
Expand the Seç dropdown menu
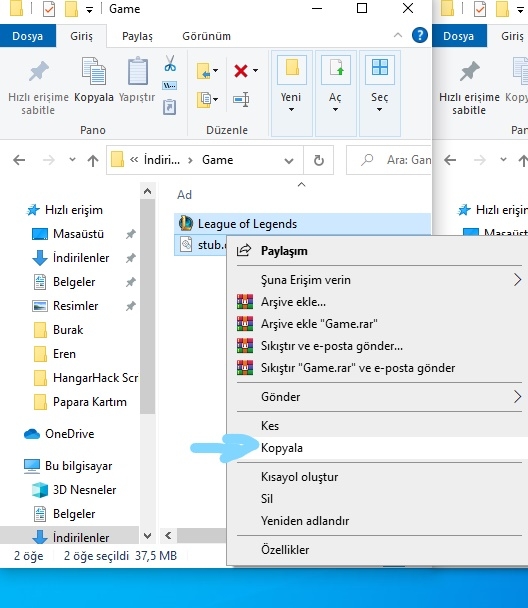tap(380, 93)
